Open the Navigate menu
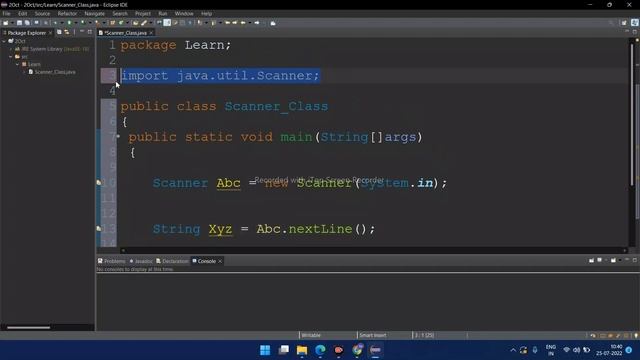This screenshot has width=640, height=360. 95,13
